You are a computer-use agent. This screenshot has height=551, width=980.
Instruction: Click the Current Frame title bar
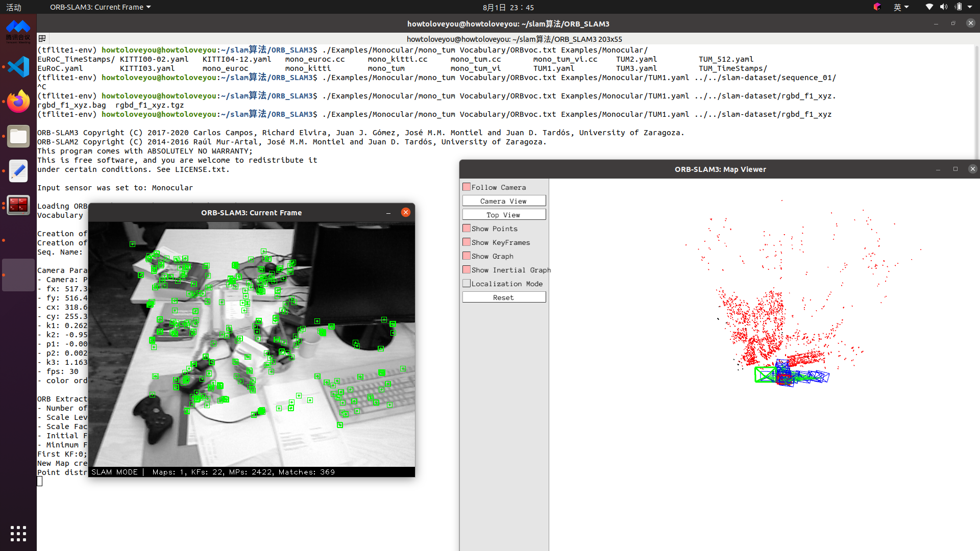251,213
